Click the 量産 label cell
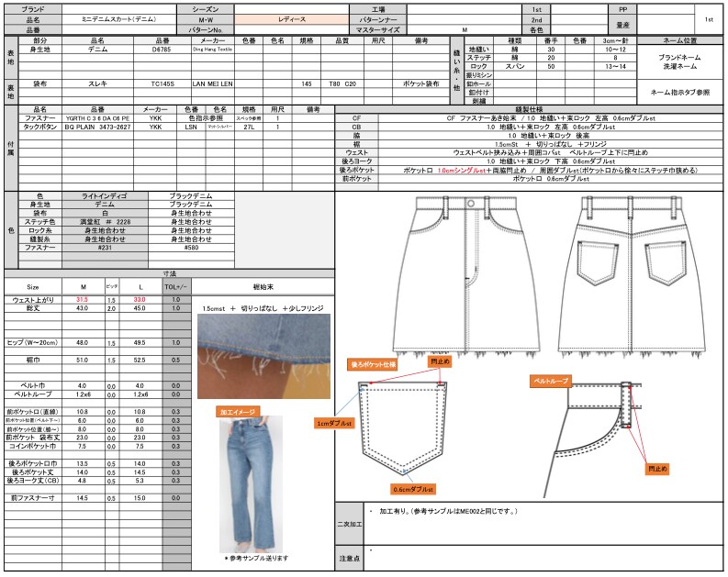728x577 pixels. click(622, 25)
